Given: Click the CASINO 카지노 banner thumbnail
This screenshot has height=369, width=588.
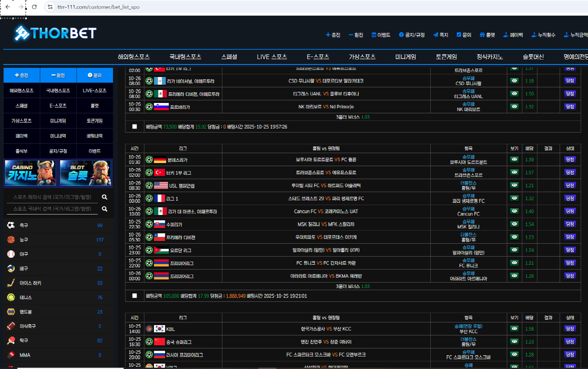Looking at the screenshot, I should (x=30, y=173).
